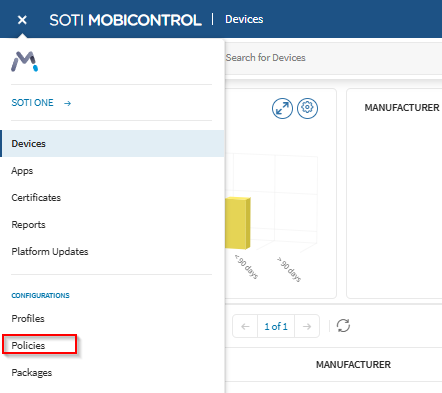Click the Search for Devices field
Viewport: 442px width, 393px height.
333,58
